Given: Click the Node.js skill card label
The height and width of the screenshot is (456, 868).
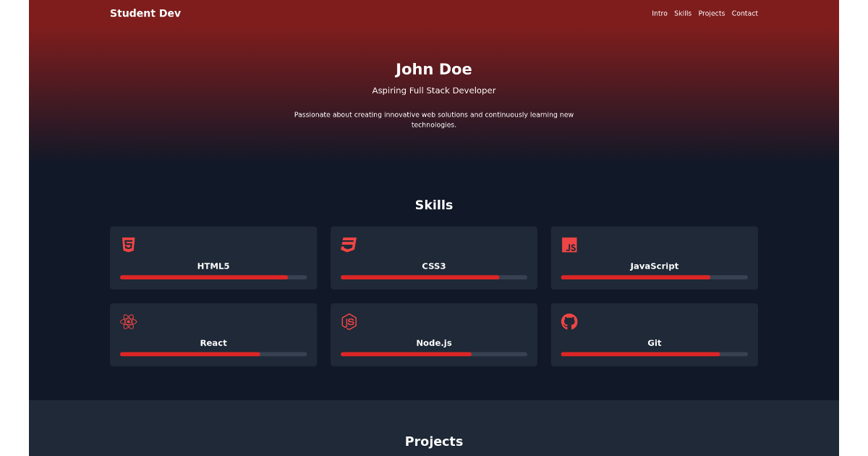Looking at the screenshot, I should click(433, 342).
